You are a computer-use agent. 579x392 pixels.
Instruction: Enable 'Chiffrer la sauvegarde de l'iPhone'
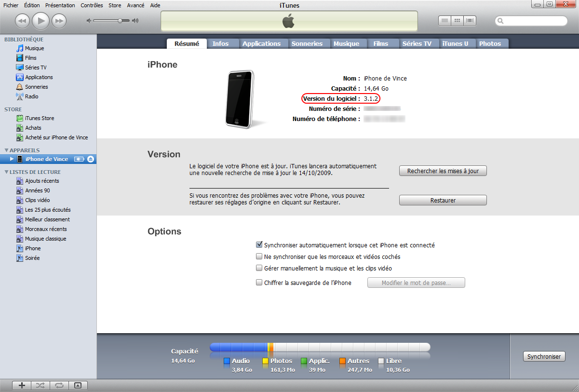point(259,282)
